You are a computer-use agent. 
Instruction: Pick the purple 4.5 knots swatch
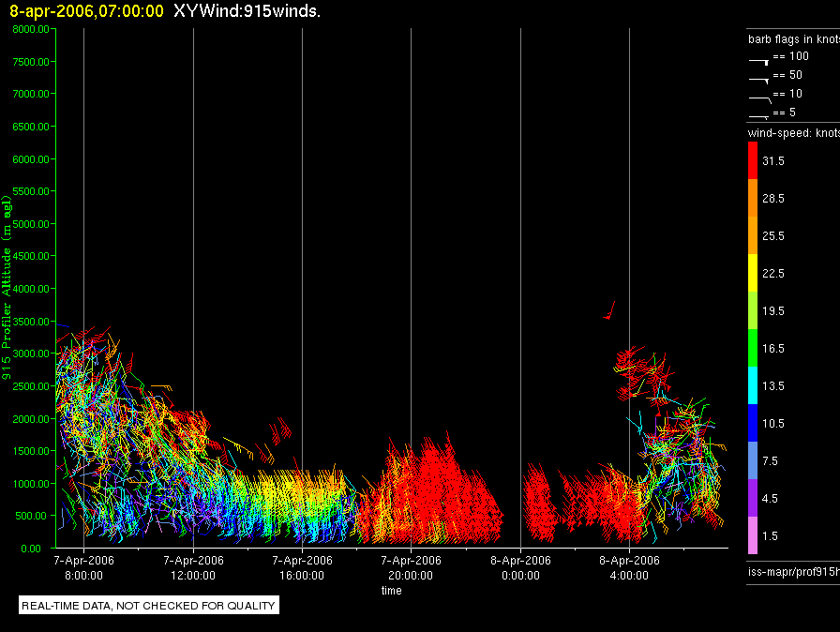click(x=753, y=498)
